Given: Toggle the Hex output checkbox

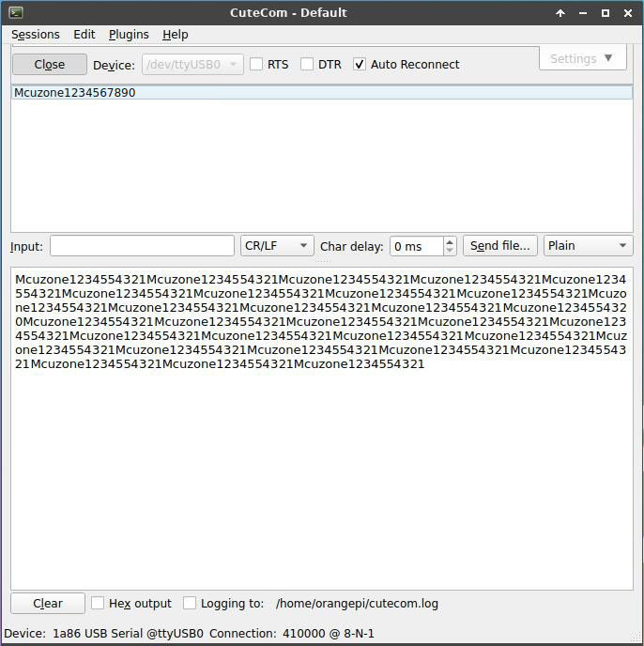Looking at the screenshot, I should click(x=98, y=604).
